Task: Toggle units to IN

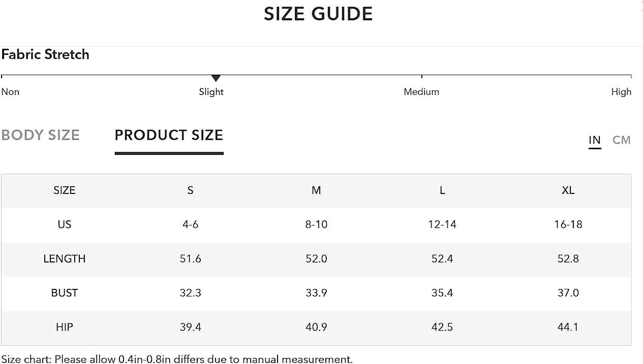Action: (x=595, y=140)
